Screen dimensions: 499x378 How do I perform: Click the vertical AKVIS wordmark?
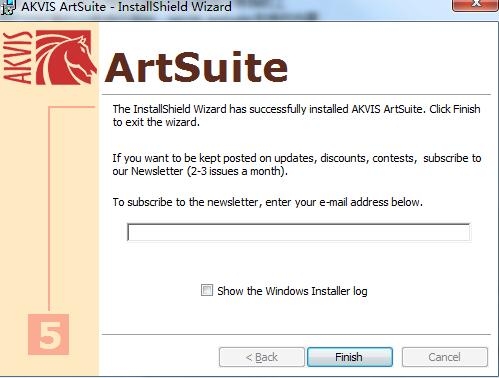(18, 57)
